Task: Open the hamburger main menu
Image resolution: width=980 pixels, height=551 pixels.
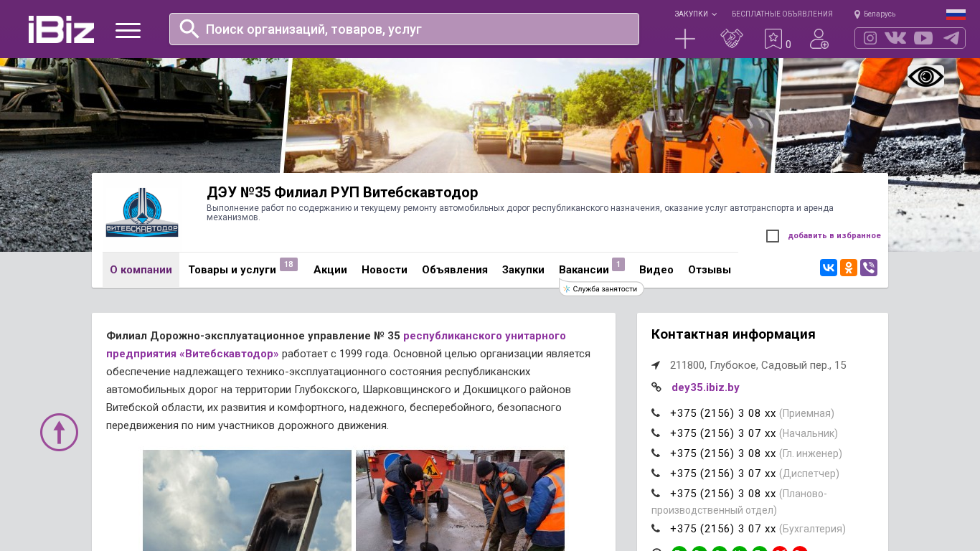Action: [x=128, y=30]
